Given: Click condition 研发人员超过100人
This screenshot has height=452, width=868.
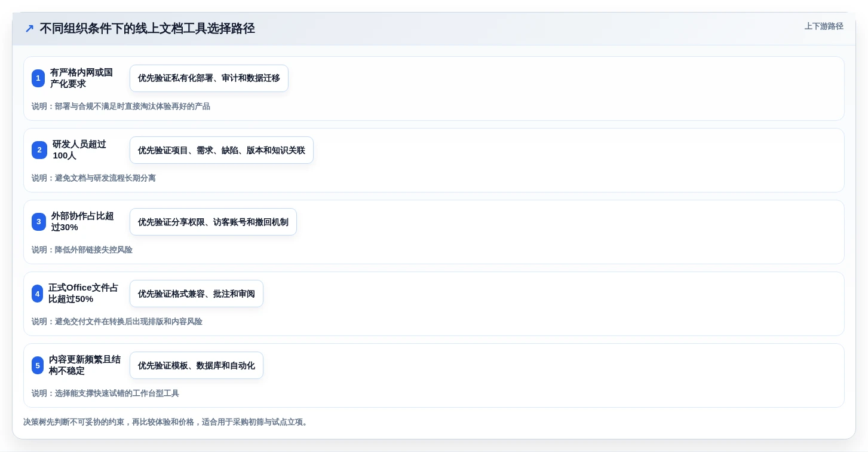Looking at the screenshot, I should click(x=79, y=150).
